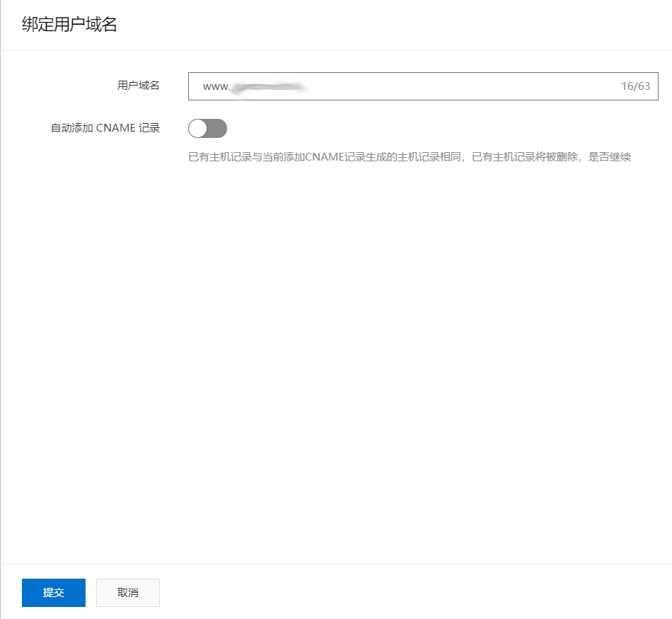Click the blurred domain name in the field
Image resolution: width=672 pixels, height=619 pixels.
(269, 86)
